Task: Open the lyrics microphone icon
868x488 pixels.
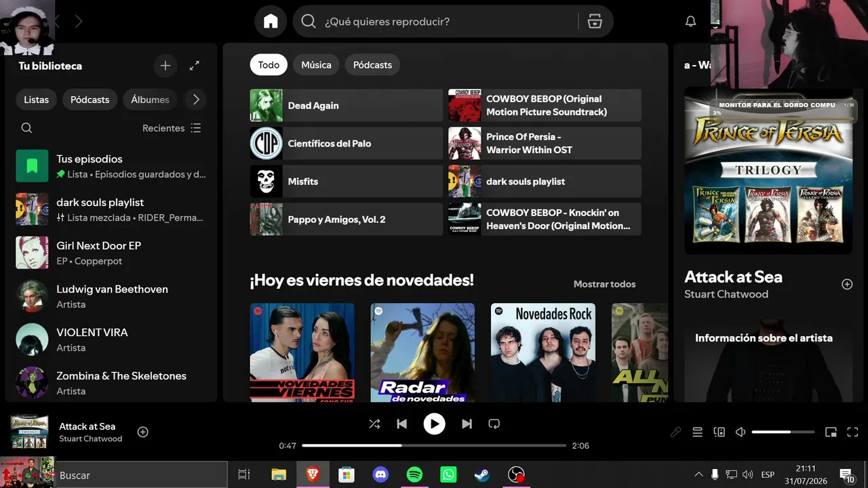Action: (675, 432)
